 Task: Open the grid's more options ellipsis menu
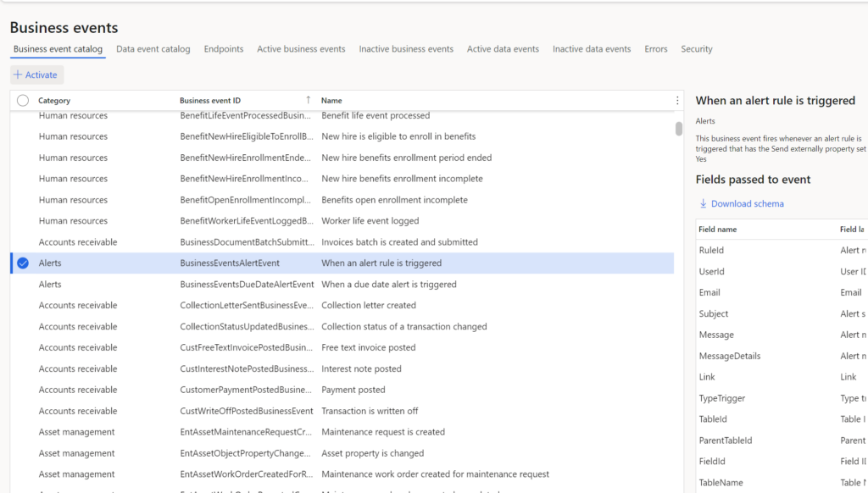coord(676,99)
